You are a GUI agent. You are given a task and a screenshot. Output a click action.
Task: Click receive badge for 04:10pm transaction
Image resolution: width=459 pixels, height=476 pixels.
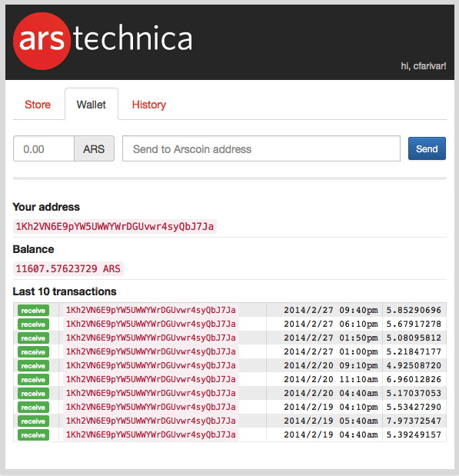[33, 408]
